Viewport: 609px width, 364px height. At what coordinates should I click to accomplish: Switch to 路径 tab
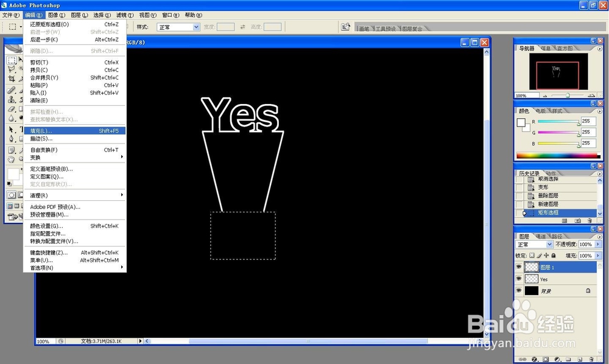coord(557,236)
